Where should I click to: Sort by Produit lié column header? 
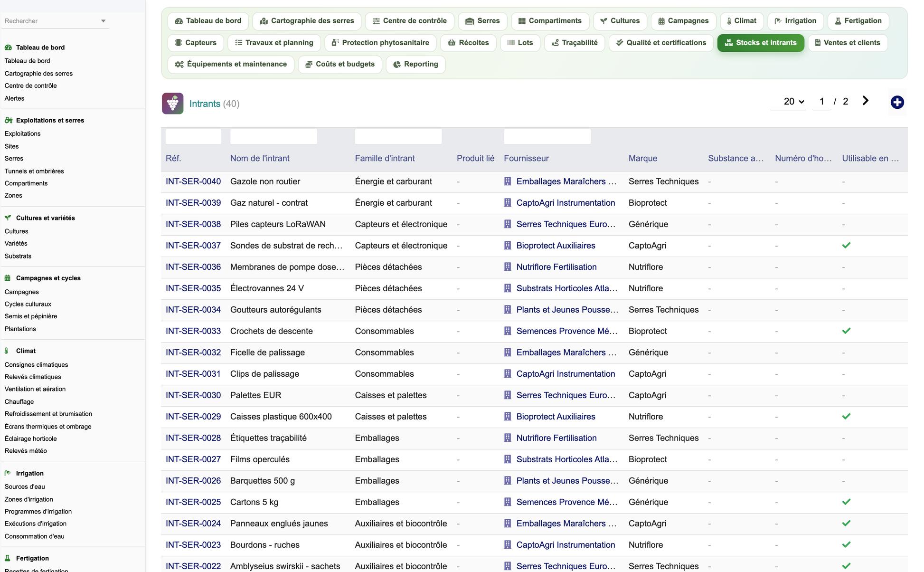tap(475, 159)
